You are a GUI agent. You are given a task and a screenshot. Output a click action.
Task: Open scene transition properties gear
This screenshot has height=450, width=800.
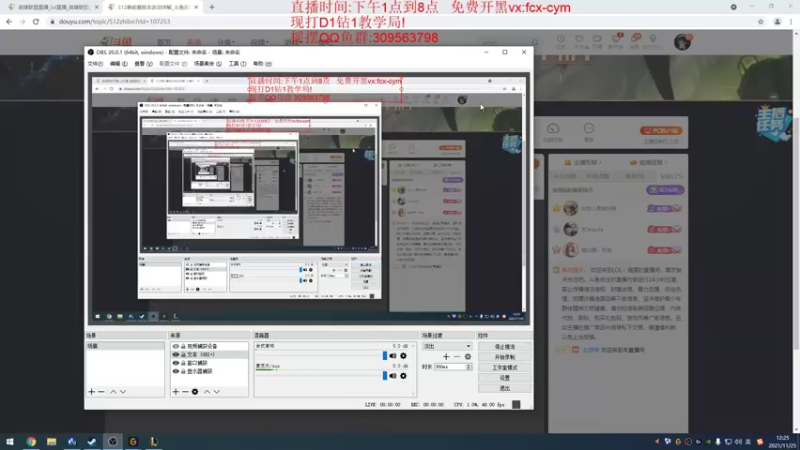tap(468, 357)
